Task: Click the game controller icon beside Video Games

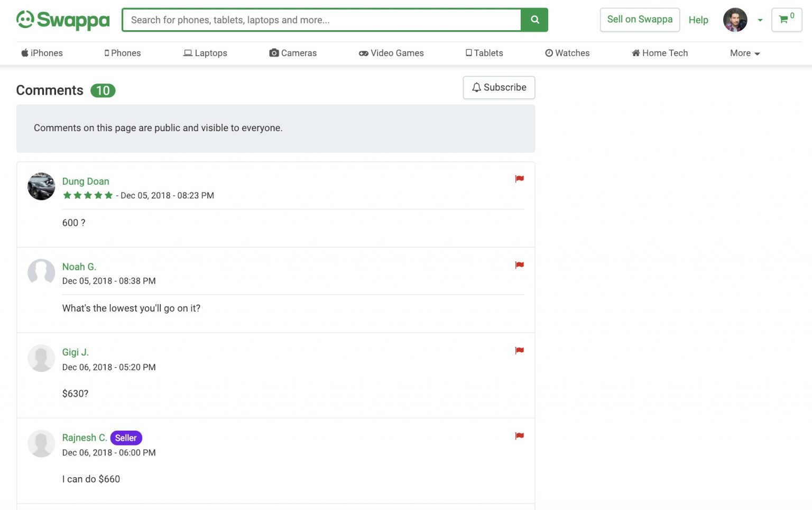Action: pos(363,53)
